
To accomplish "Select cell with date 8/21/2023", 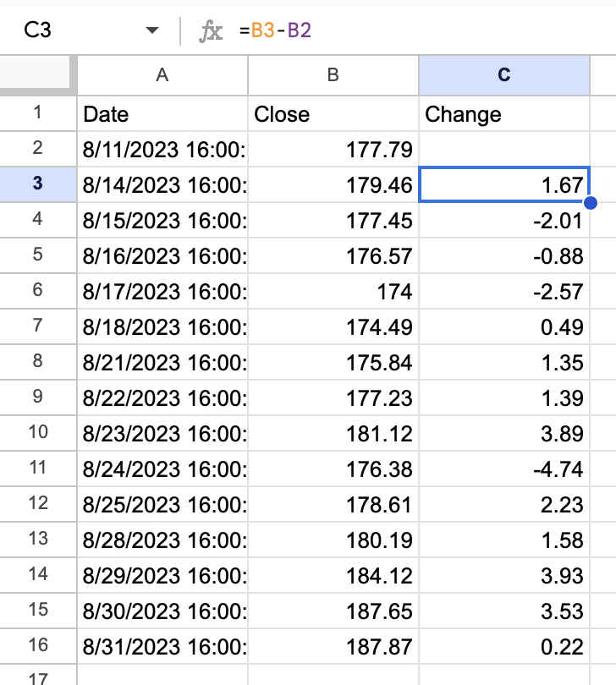I will click(162, 362).
